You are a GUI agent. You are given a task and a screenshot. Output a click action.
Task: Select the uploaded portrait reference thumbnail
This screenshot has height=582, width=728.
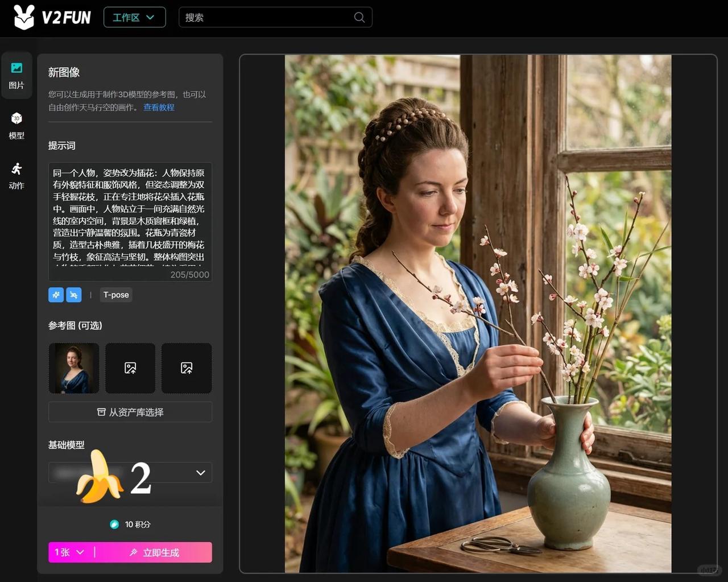(74, 368)
